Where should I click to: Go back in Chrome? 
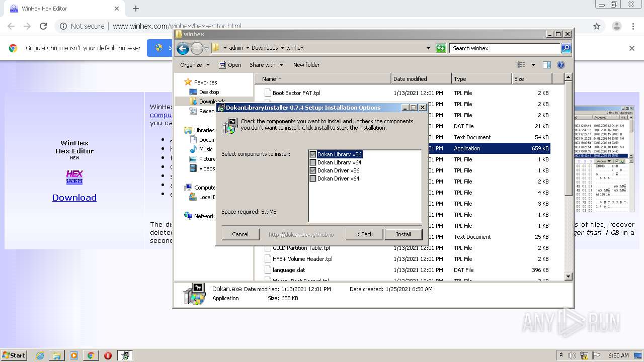tap(11, 26)
